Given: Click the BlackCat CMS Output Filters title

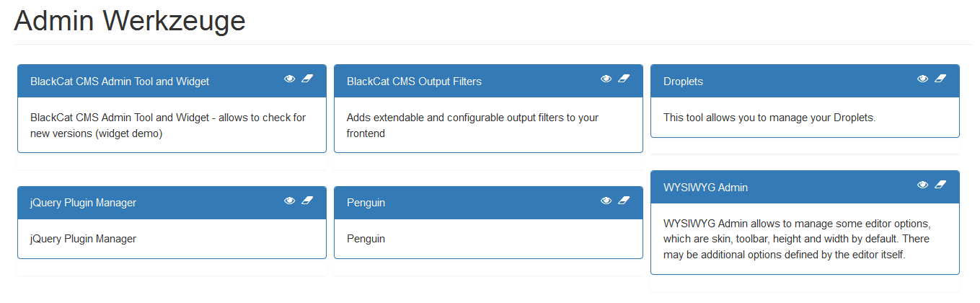Looking at the screenshot, I should pos(414,82).
